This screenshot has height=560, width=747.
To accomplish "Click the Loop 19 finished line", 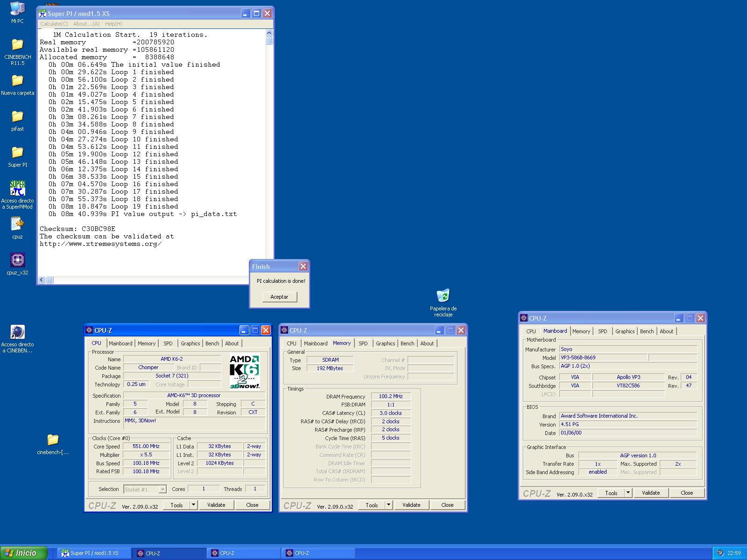I will (113, 206).
